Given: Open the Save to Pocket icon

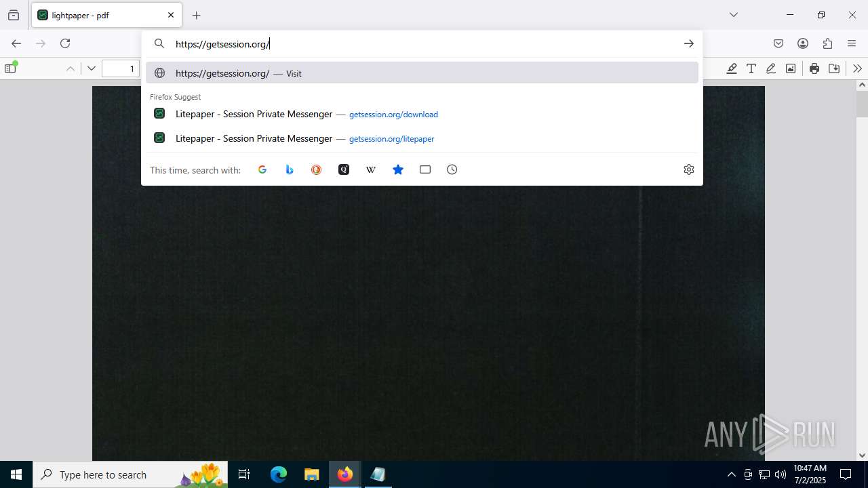Looking at the screenshot, I should 778,43.
